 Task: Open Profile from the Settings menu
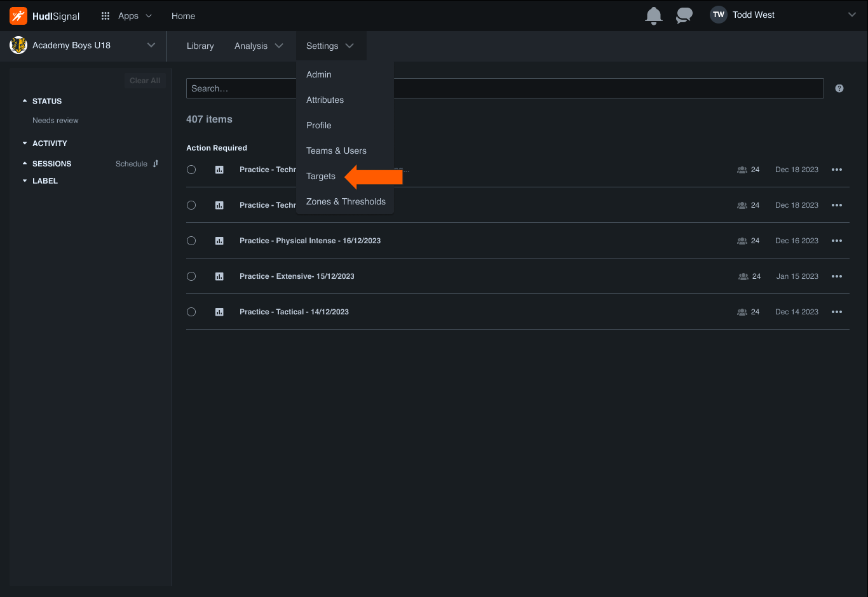[319, 125]
